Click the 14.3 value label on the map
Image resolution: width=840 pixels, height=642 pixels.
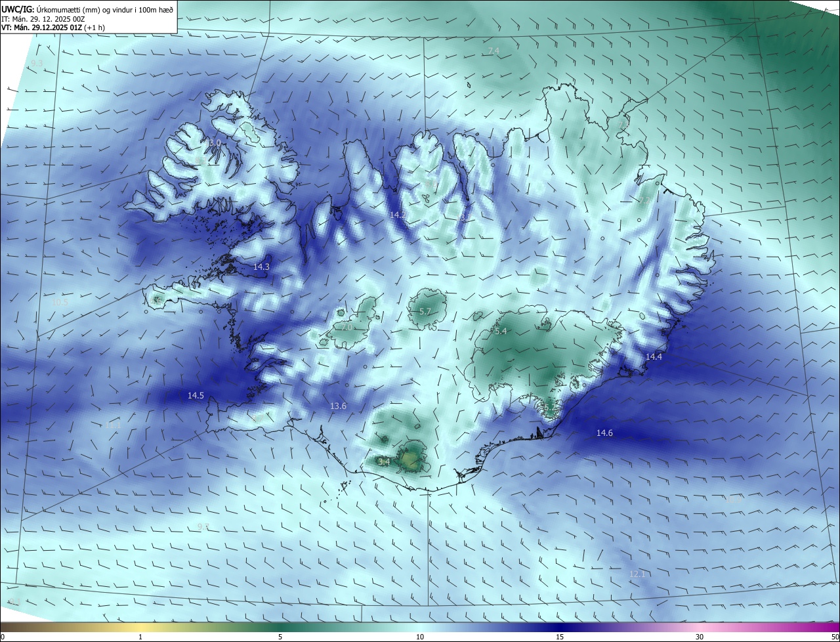[x=261, y=267]
